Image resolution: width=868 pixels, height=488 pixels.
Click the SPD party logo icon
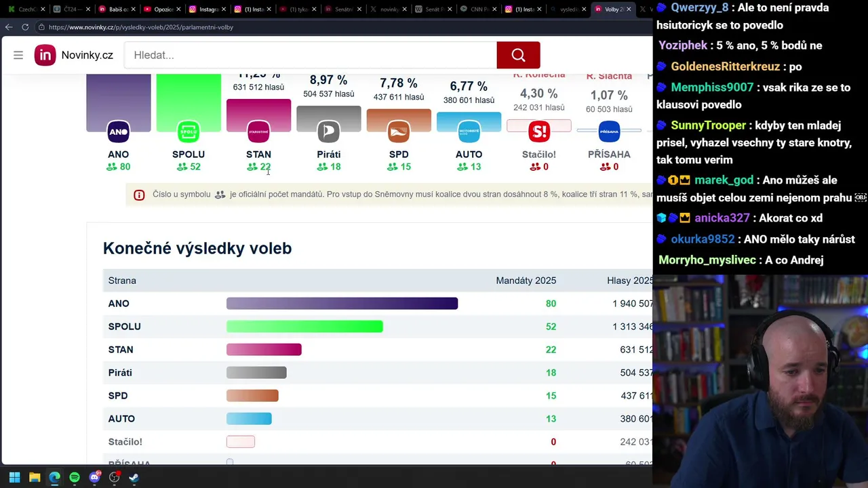pyautogui.click(x=399, y=131)
